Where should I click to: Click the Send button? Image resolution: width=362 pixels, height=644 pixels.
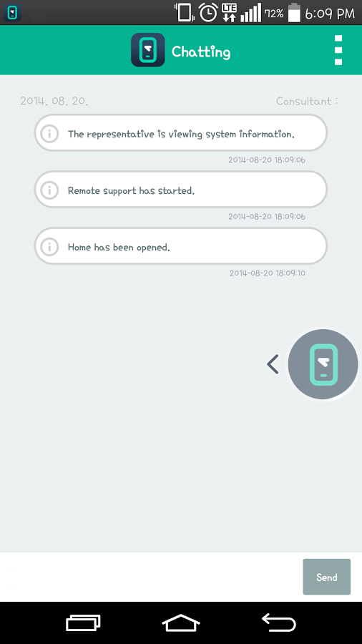pyautogui.click(x=327, y=577)
